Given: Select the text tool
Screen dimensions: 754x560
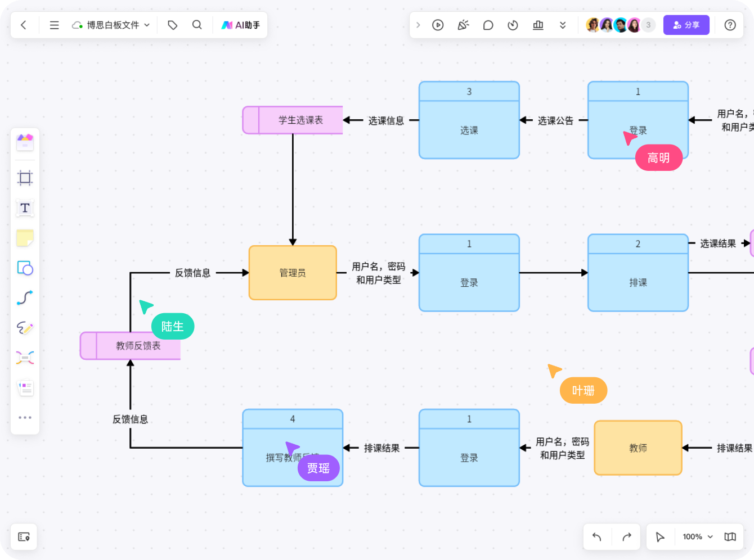Looking at the screenshot, I should pos(25,208).
